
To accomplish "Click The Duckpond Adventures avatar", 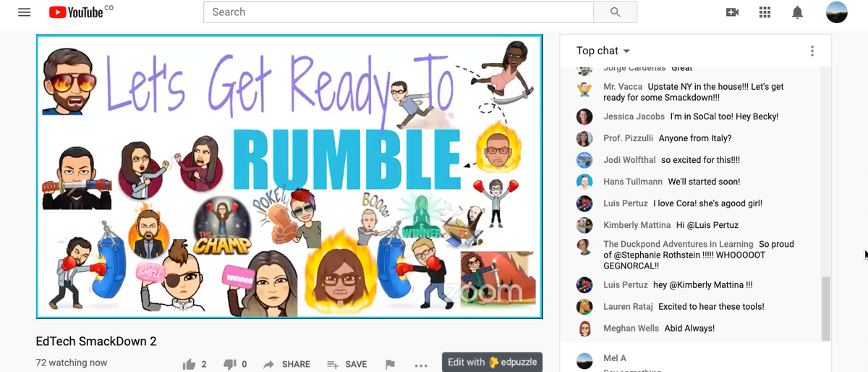I will (x=584, y=247).
